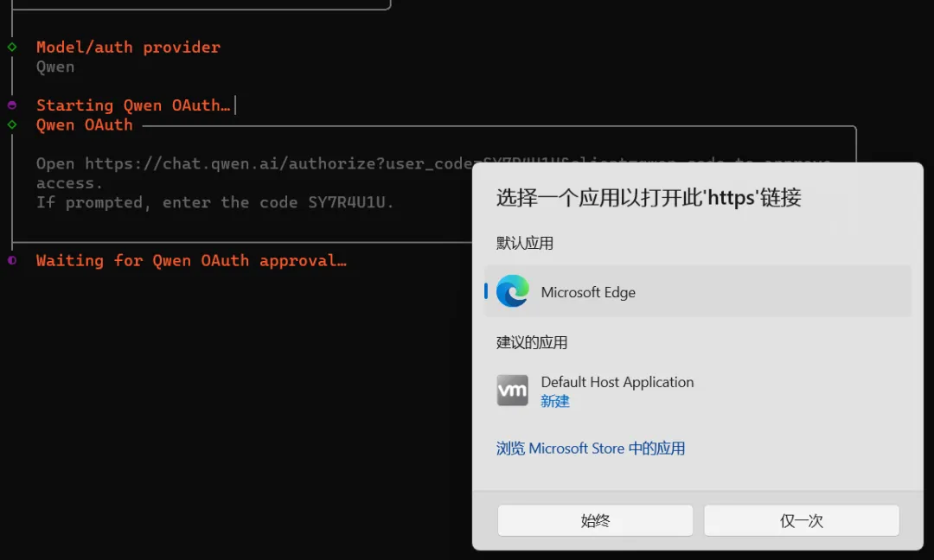Click the 'Model/auth provider' terminal line
Screen dimensions: 934x560
[x=128, y=47]
